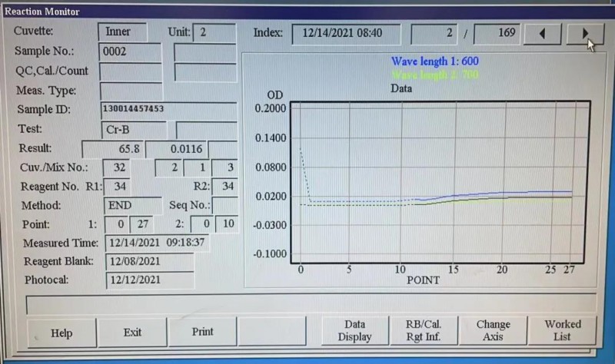
Task: Click Wave length 2: 700 legend
Action: (x=434, y=74)
